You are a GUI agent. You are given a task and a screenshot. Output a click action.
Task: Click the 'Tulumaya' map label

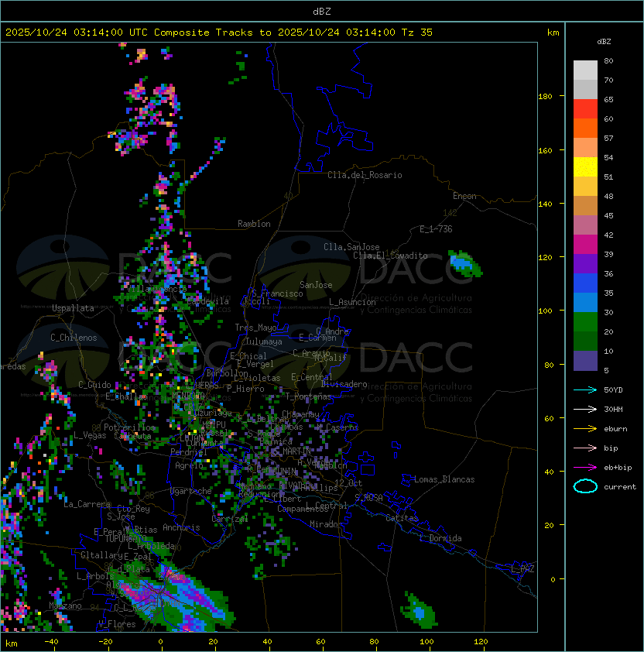tap(264, 341)
